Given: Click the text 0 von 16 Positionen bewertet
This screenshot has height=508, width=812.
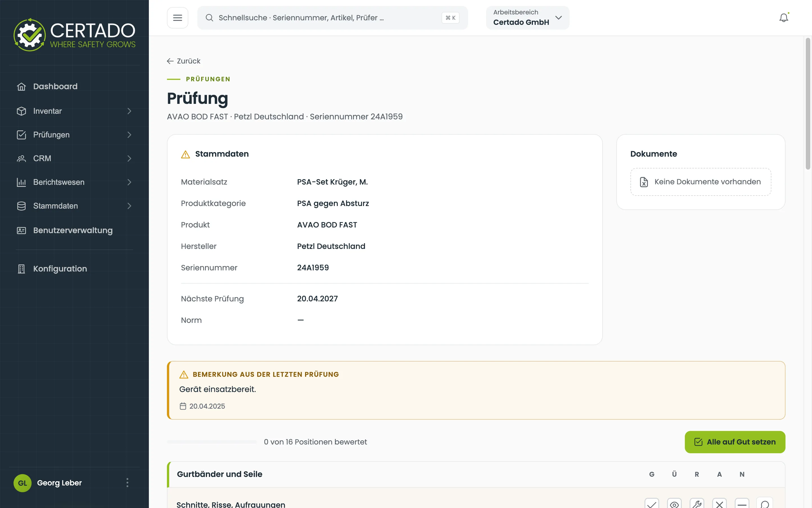Looking at the screenshot, I should tap(315, 442).
